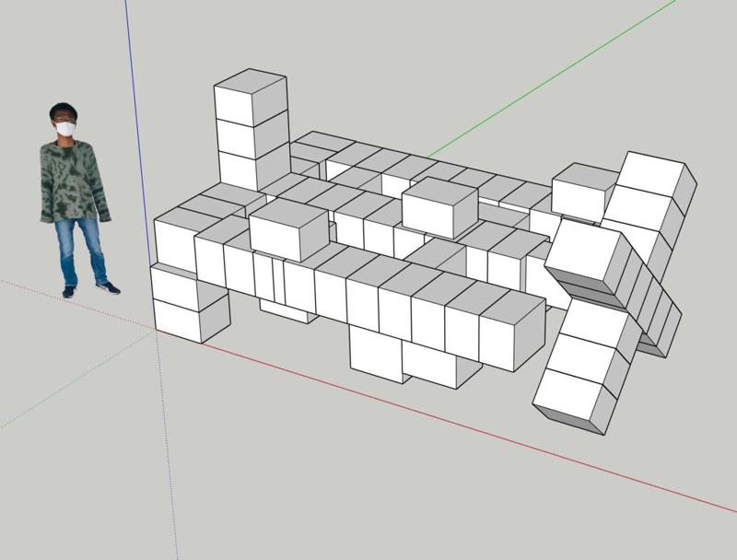The width and height of the screenshot is (737, 560).
Task: Select the ground cube at the origin corner
Action: (191, 319)
